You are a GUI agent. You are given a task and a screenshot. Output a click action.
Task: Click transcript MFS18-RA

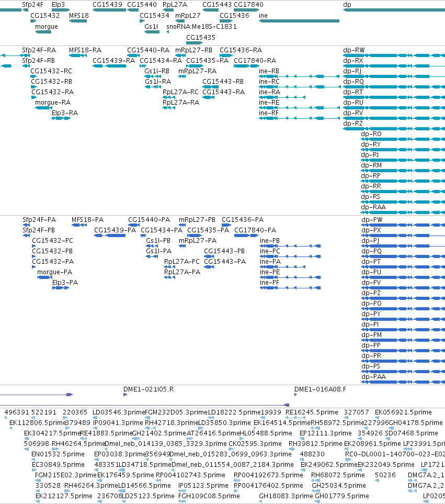coord(85,50)
